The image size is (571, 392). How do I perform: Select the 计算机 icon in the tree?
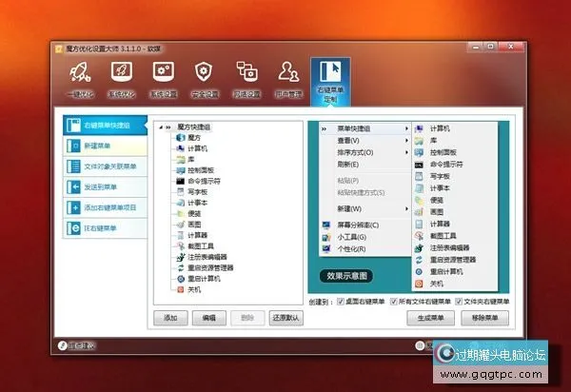181,148
